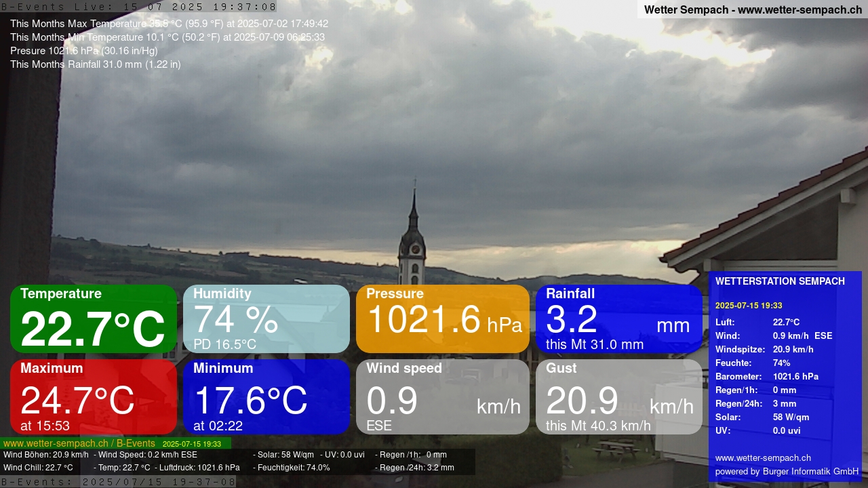Select the Wind 0.9 km/h ESE panel row
The width and height of the screenshot is (868, 488).
(x=774, y=336)
